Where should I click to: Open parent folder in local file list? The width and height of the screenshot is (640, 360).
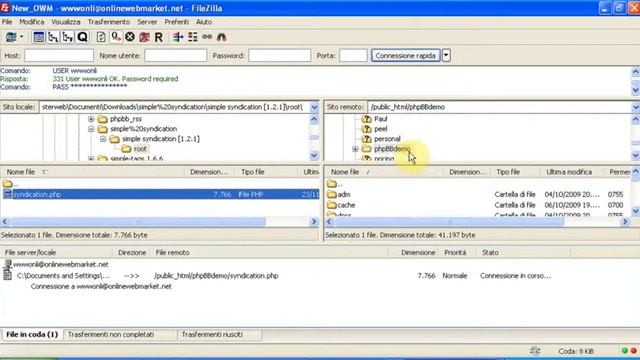click(x=11, y=184)
